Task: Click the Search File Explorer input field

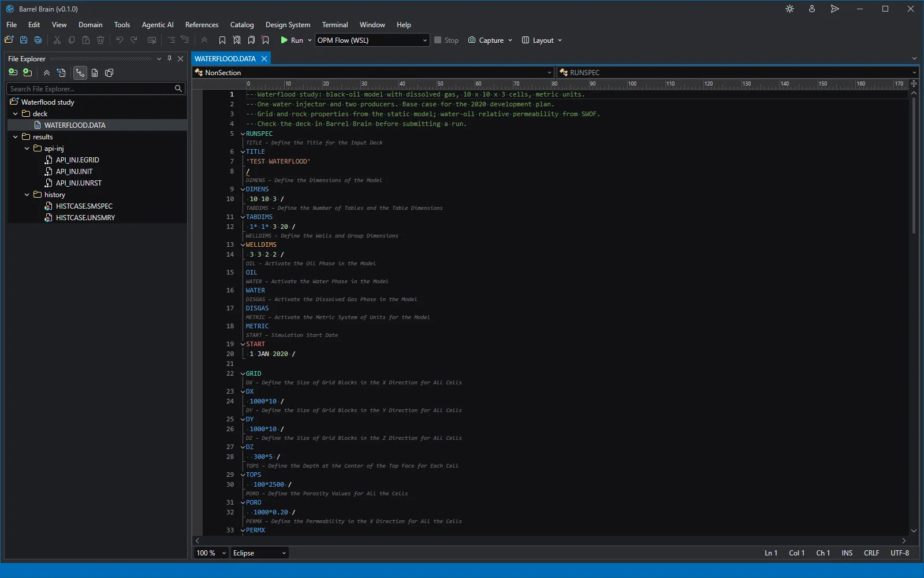Action: pyautogui.click(x=96, y=88)
